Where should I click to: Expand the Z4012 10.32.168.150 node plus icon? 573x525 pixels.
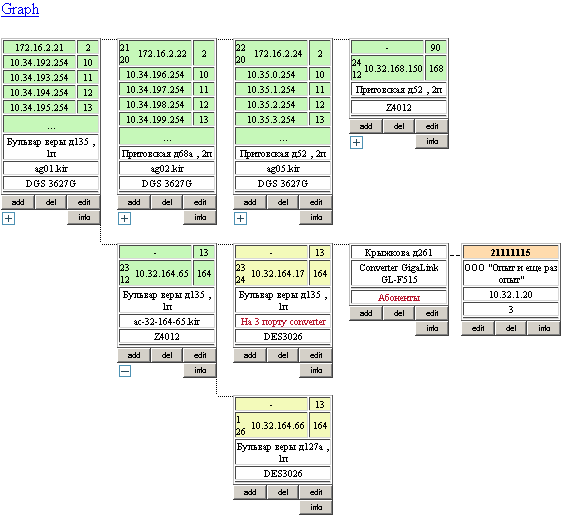coord(356,142)
